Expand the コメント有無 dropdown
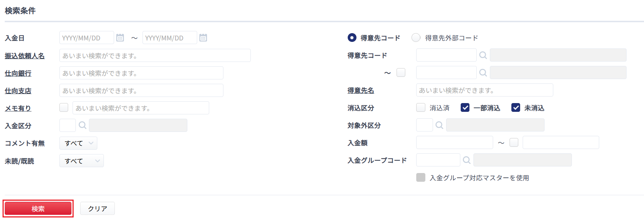Screen dimensions: 644x220 [x=78, y=143]
